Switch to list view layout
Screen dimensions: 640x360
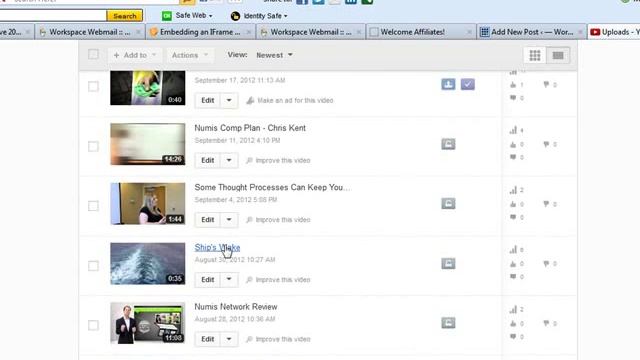pyautogui.click(x=558, y=55)
